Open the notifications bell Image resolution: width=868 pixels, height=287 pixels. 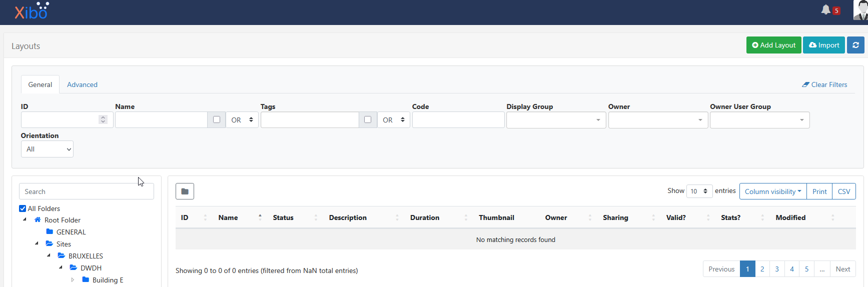[826, 10]
